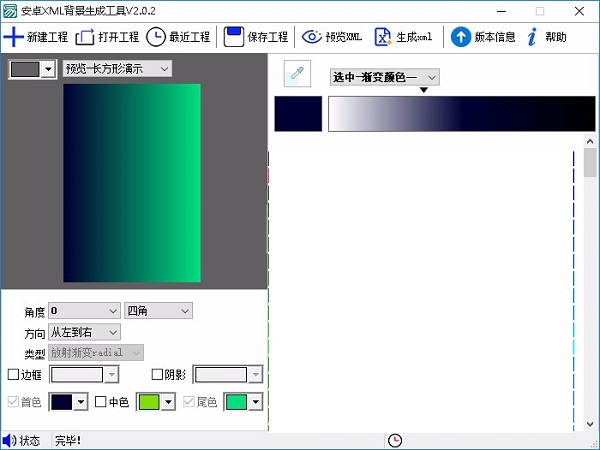Click the black triangle gradient marker
This screenshot has width=600, height=450.
coord(424,90)
